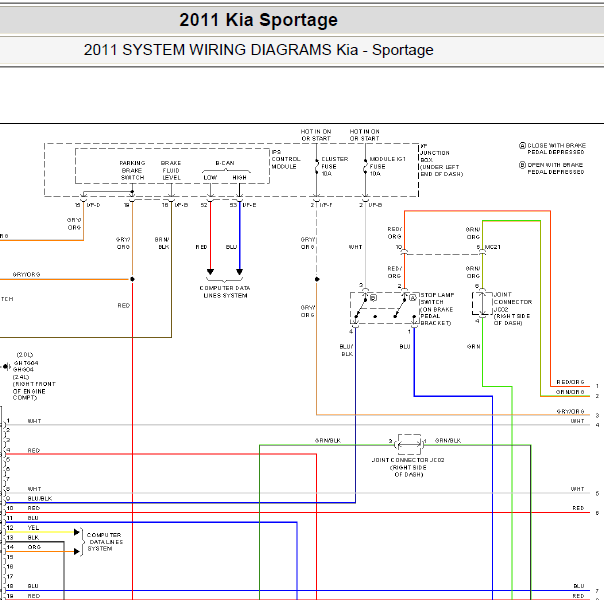
Task: Click the "WHT" label under I/P-B pin 2
Action: [x=356, y=247]
